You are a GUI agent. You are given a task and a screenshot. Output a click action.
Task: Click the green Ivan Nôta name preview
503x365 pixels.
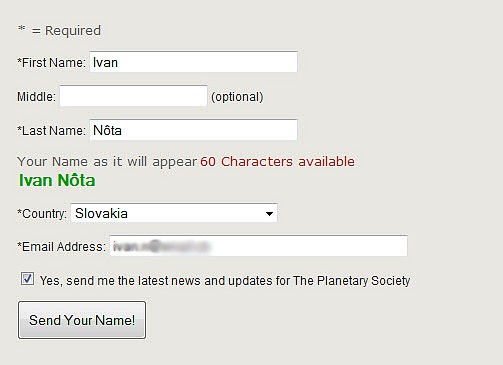pos(57,180)
